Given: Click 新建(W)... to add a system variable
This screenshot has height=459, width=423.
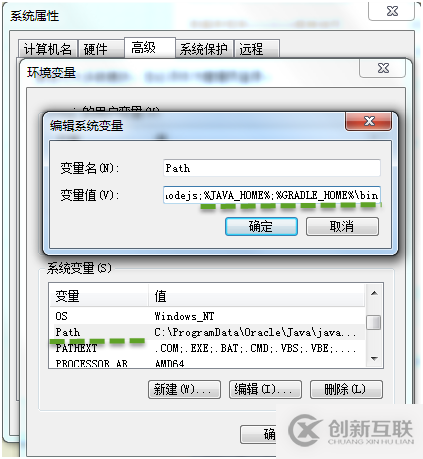Looking at the screenshot, I should tap(184, 389).
